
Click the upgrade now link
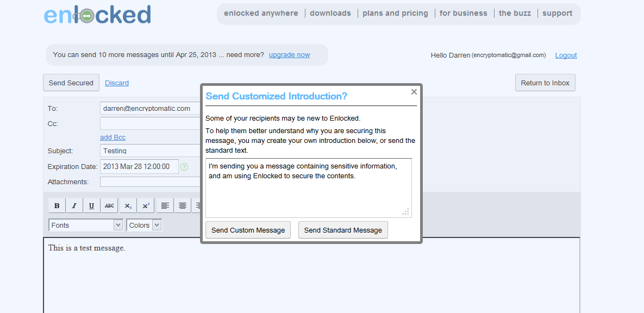coord(290,55)
